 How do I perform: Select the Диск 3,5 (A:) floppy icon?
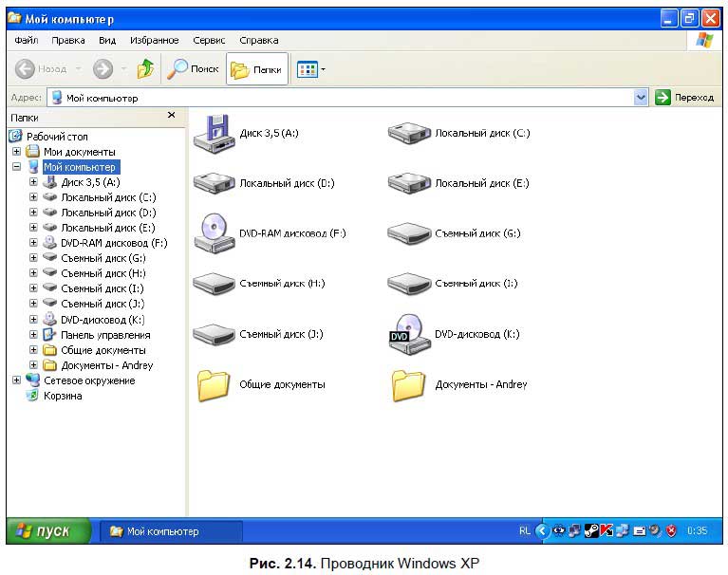pos(215,134)
